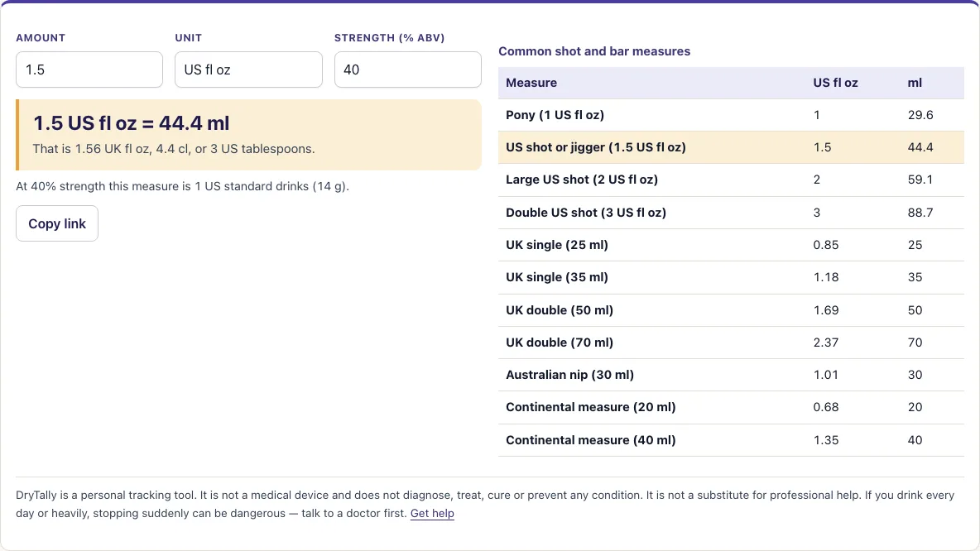Click the Measure column header

pyautogui.click(x=531, y=83)
